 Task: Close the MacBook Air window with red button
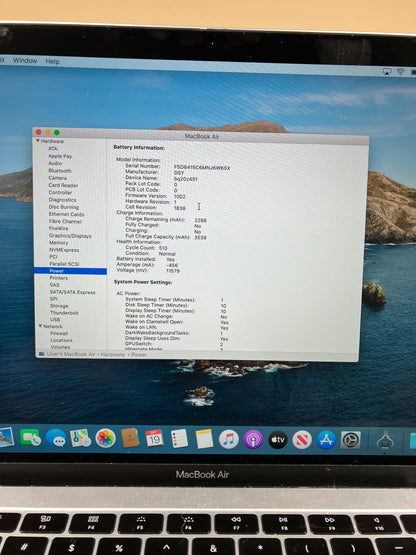39,132
